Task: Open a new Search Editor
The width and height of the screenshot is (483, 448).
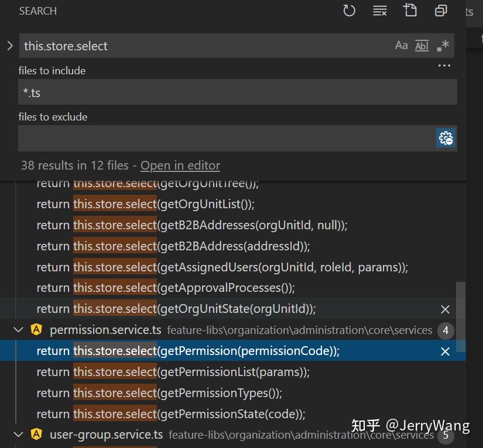Action: click(410, 10)
